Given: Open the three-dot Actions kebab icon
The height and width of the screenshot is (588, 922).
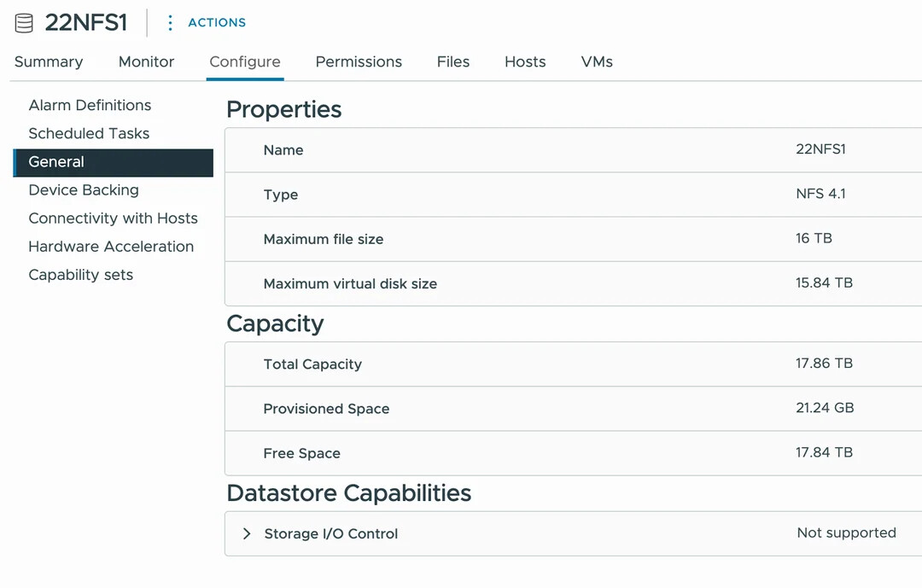Looking at the screenshot, I should click(170, 23).
